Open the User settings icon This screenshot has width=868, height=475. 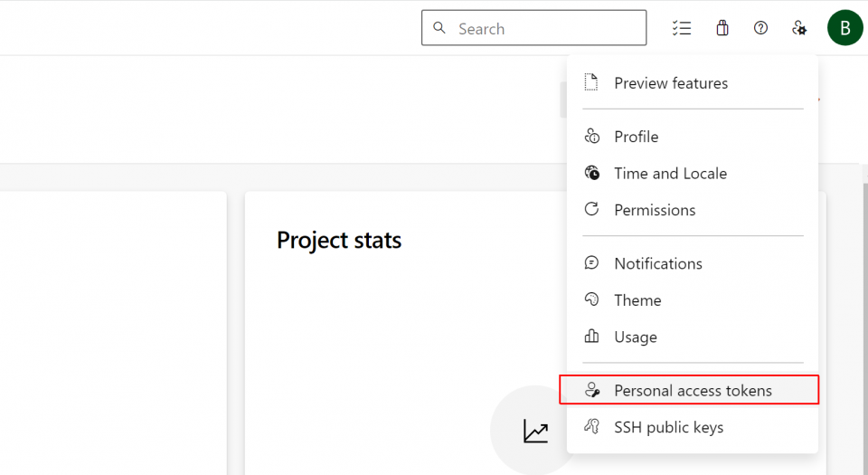(798, 28)
